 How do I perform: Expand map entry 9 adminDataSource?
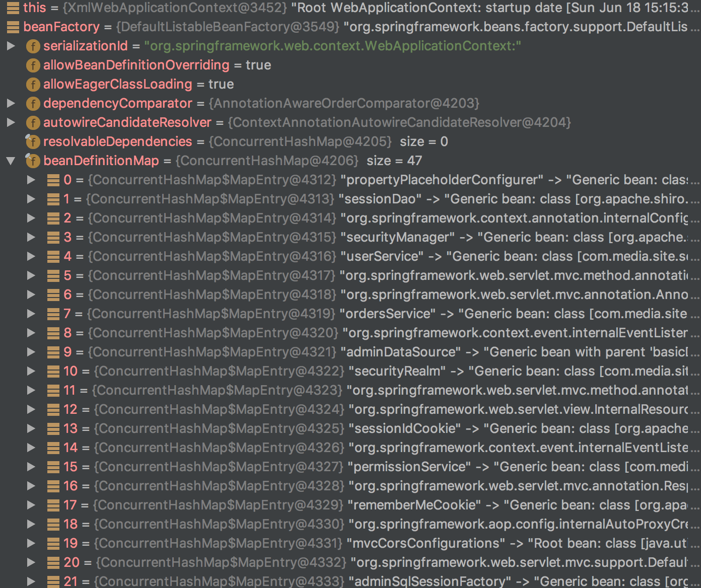[31, 352]
